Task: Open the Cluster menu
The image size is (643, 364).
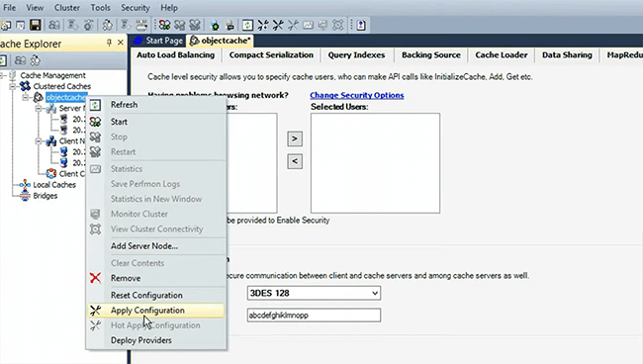Action: (x=67, y=7)
